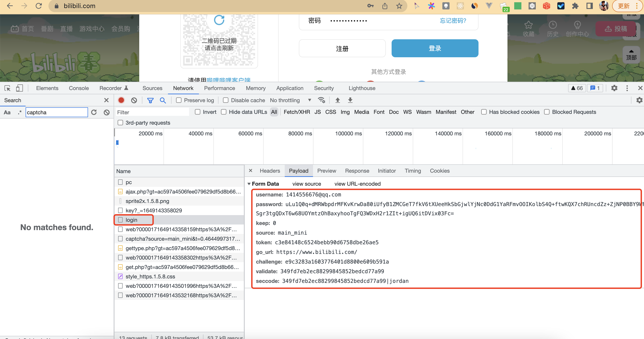Click 登录 button on login form

(x=435, y=48)
